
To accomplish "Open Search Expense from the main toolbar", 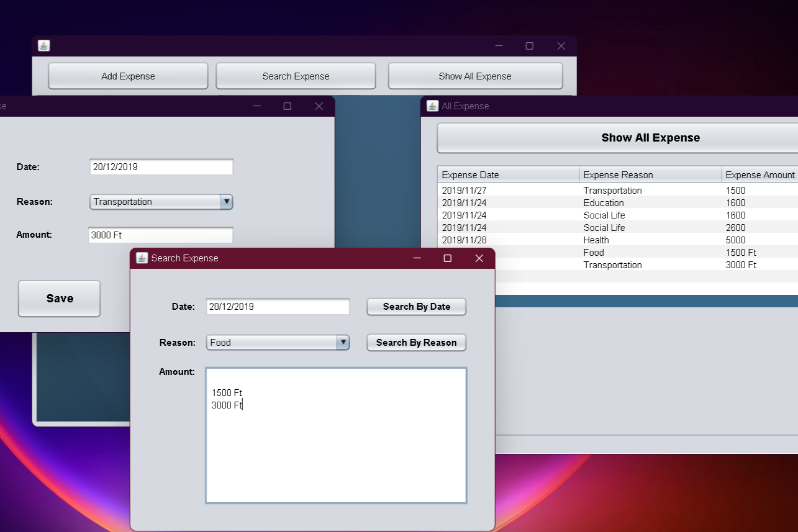I will 296,76.
